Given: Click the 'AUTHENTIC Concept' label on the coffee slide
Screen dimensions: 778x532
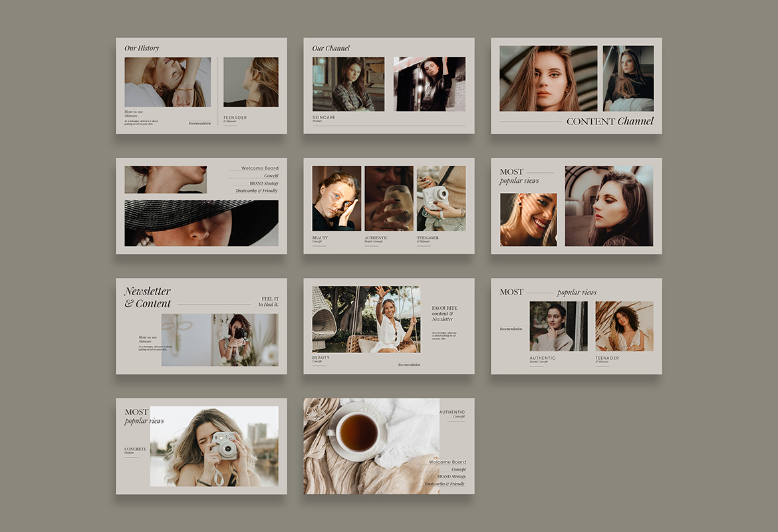Looking at the screenshot, I should [452, 414].
